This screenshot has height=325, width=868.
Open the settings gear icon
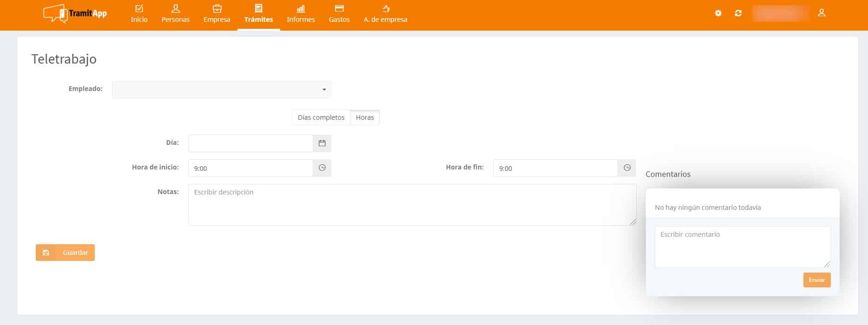[718, 13]
